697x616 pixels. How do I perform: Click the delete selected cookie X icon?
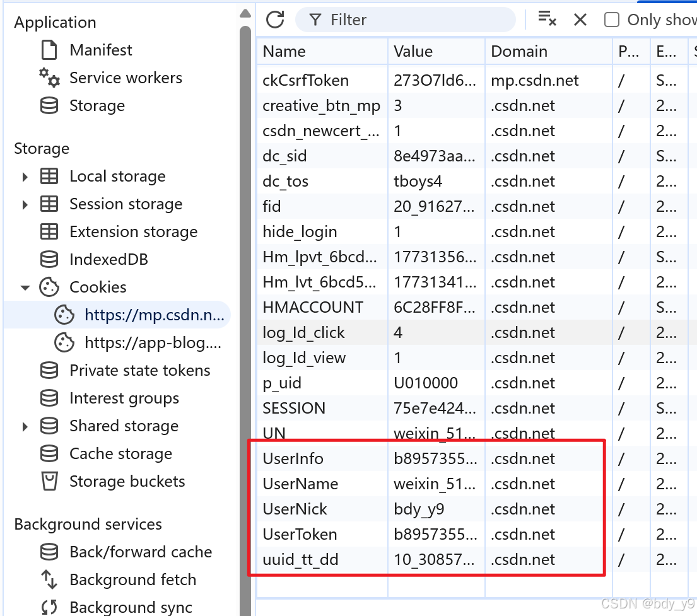580,20
